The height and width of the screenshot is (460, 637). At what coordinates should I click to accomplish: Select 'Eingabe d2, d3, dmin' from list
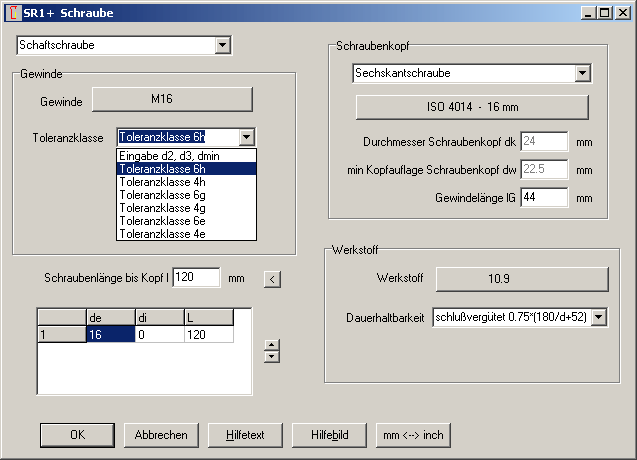click(186, 156)
